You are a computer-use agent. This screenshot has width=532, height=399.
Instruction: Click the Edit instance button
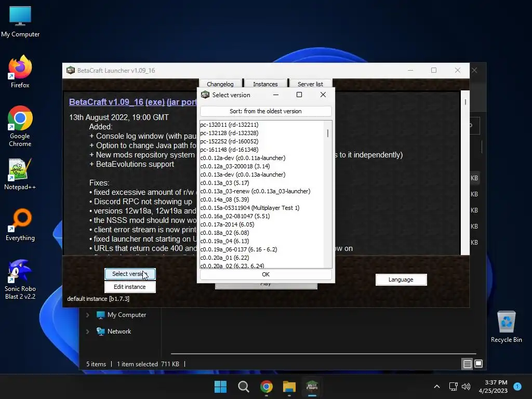(130, 287)
